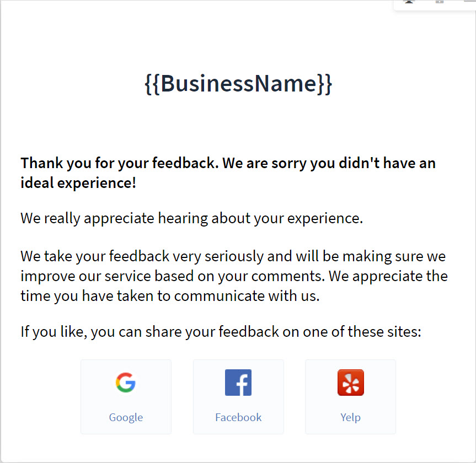Click the bold "Thank you for your feedback" line

coord(228,163)
